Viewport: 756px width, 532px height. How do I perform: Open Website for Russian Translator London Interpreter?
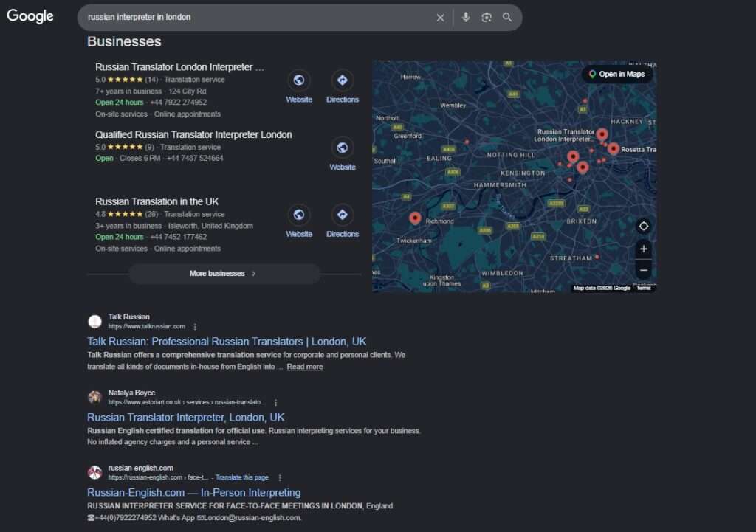(x=299, y=87)
